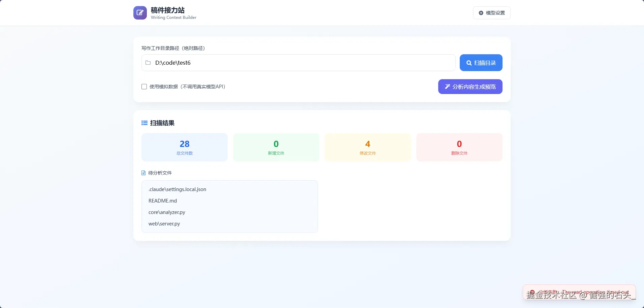Select README.md file entry
Screen dimensions: 644x308
163,201
